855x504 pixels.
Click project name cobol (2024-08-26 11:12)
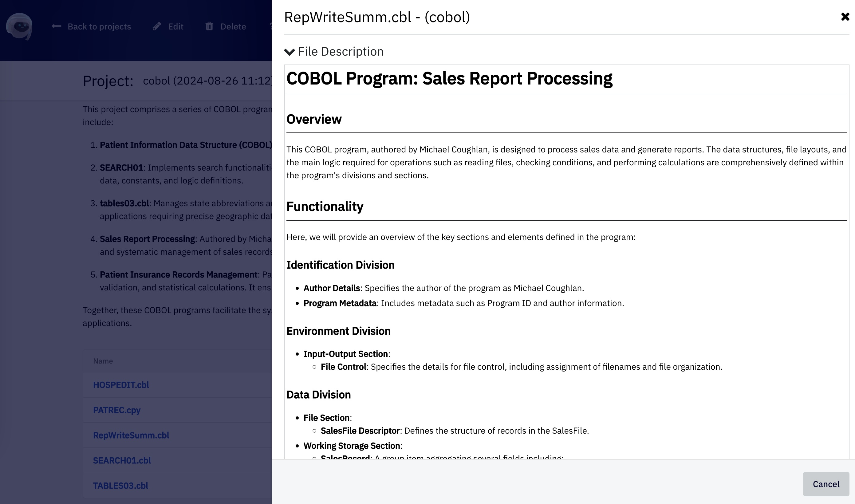(207, 81)
